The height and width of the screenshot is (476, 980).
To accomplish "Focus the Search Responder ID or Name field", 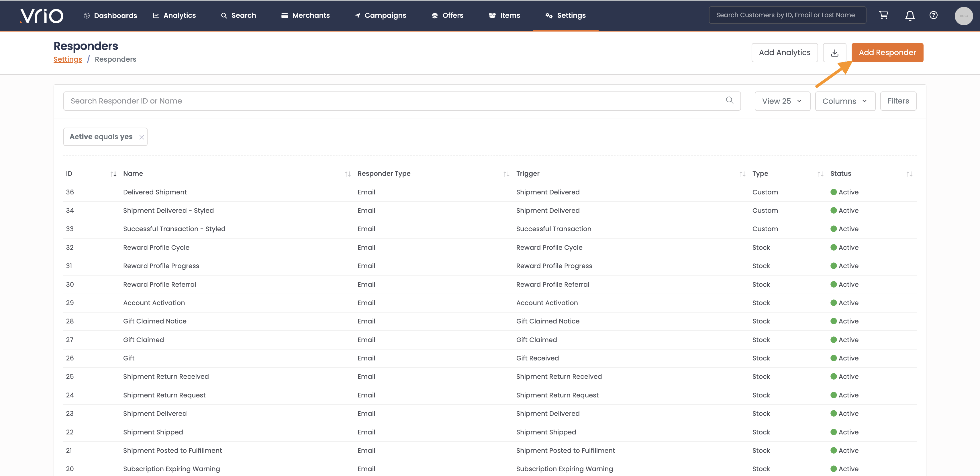I will coord(391,101).
